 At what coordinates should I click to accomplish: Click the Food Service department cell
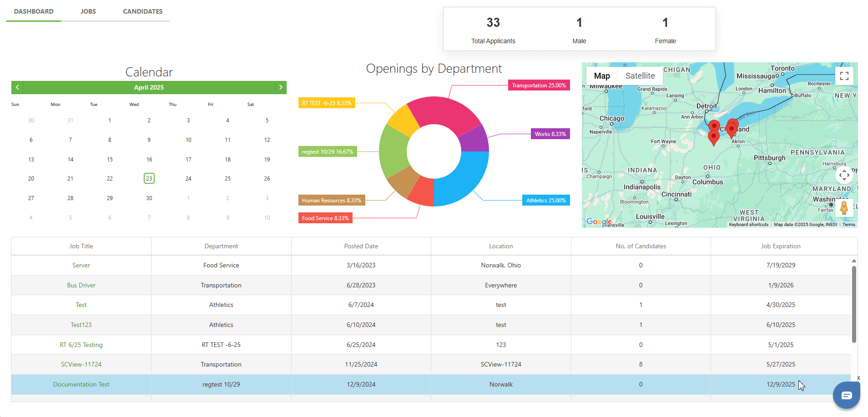coord(221,265)
